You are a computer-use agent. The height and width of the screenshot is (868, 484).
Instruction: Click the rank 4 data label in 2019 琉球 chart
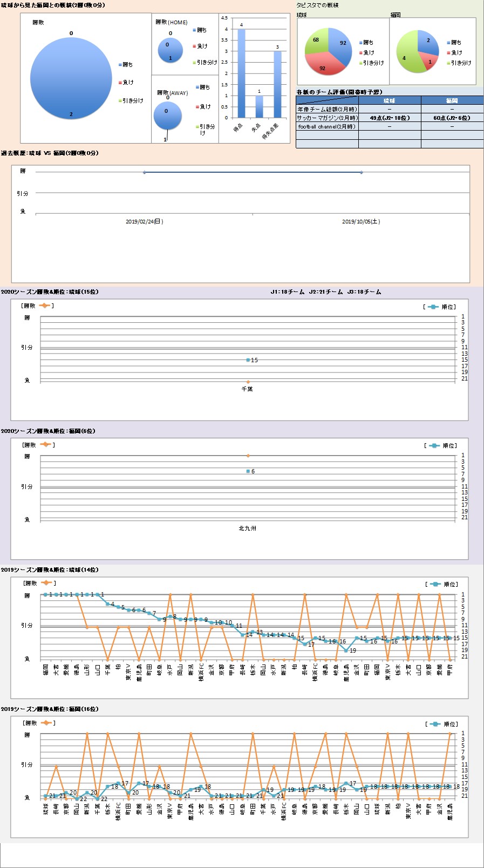point(113,605)
